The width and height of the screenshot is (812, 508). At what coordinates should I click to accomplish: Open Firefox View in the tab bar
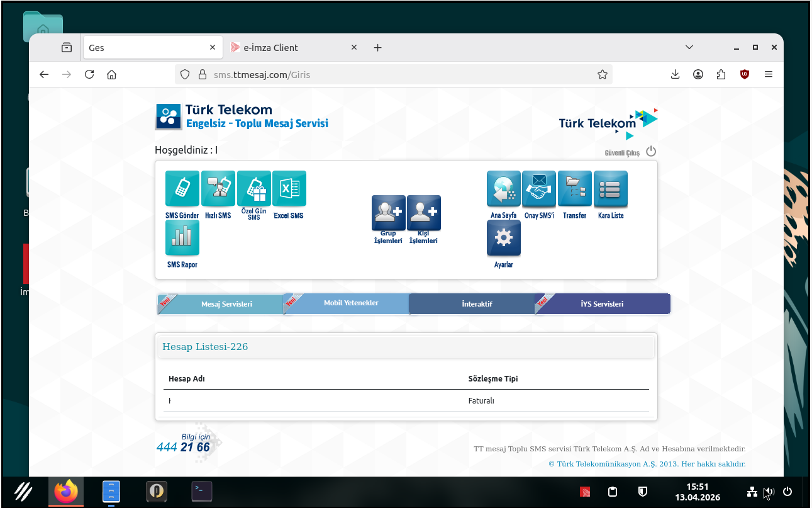[x=67, y=47]
